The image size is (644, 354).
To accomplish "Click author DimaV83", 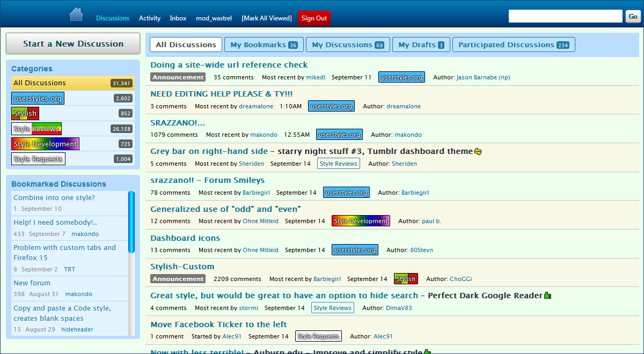I will tap(399, 308).
